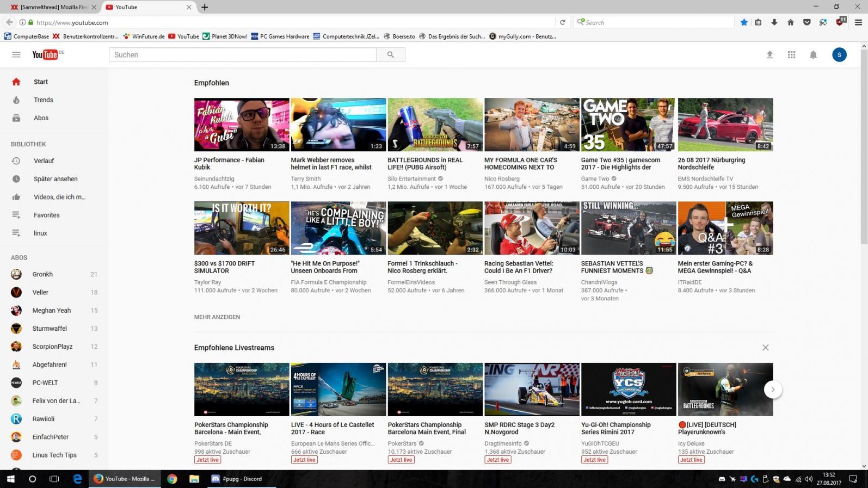Play SEBASTIAN VETTEL'S FUNNIEST MOMENTS thumbnail

pos(629,228)
